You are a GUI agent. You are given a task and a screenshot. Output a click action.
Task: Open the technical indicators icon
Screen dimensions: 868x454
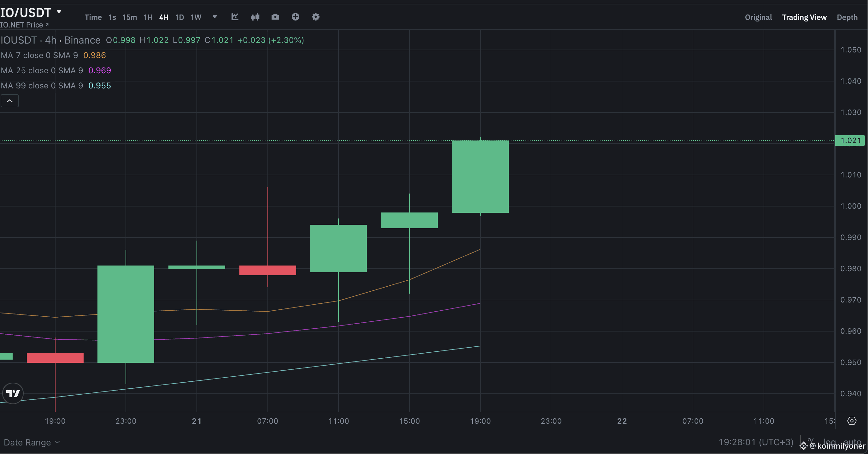[235, 17]
